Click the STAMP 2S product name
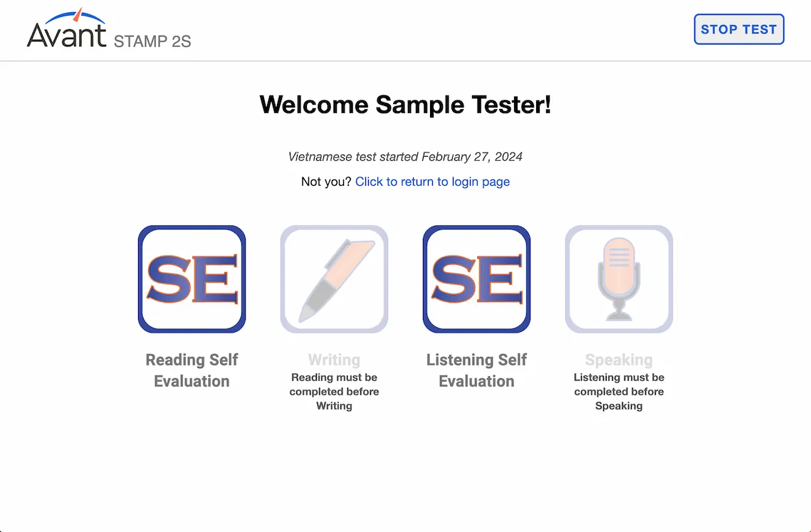This screenshot has height=532, width=811. tap(152, 41)
